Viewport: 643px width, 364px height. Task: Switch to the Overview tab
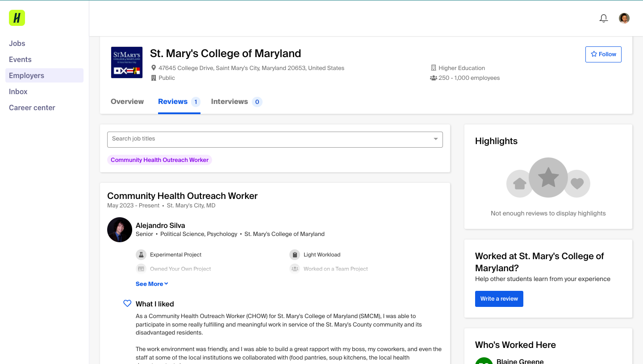pos(127,102)
